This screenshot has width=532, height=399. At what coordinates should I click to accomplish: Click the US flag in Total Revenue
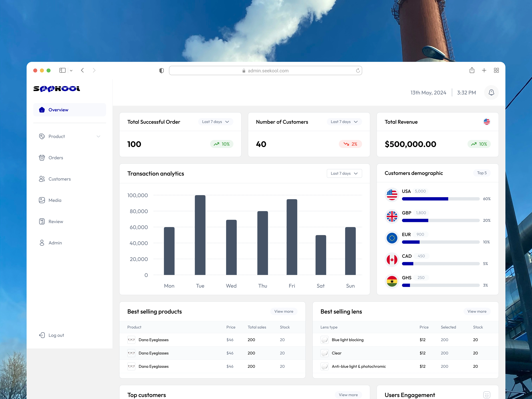point(487,122)
